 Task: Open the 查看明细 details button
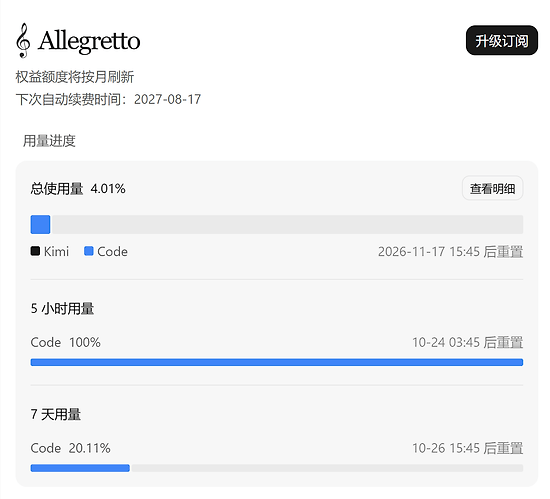[x=492, y=189]
